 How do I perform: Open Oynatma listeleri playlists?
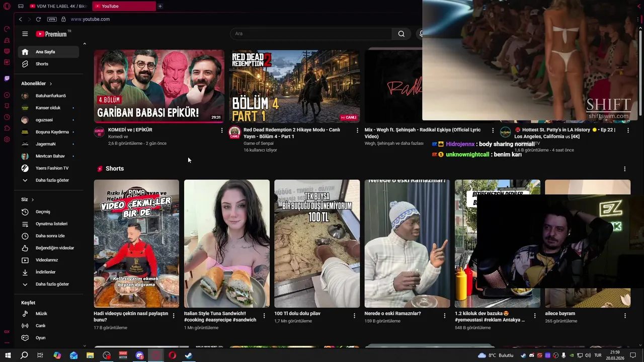pyautogui.click(x=48, y=224)
